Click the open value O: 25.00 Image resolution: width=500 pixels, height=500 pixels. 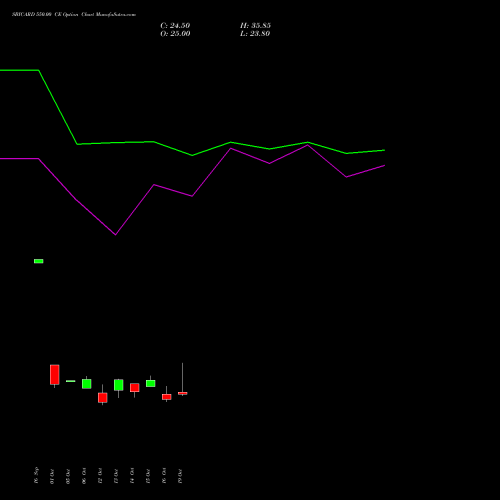click(175, 34)
